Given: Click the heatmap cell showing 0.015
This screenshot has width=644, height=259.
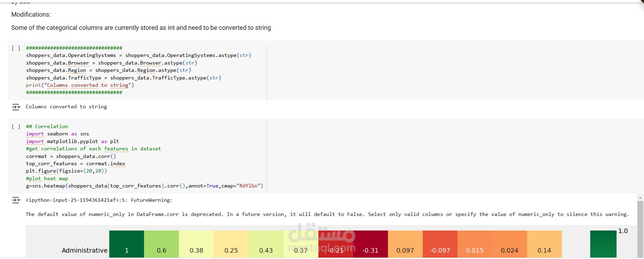Looking at the screenshot, I should [475, 244].
